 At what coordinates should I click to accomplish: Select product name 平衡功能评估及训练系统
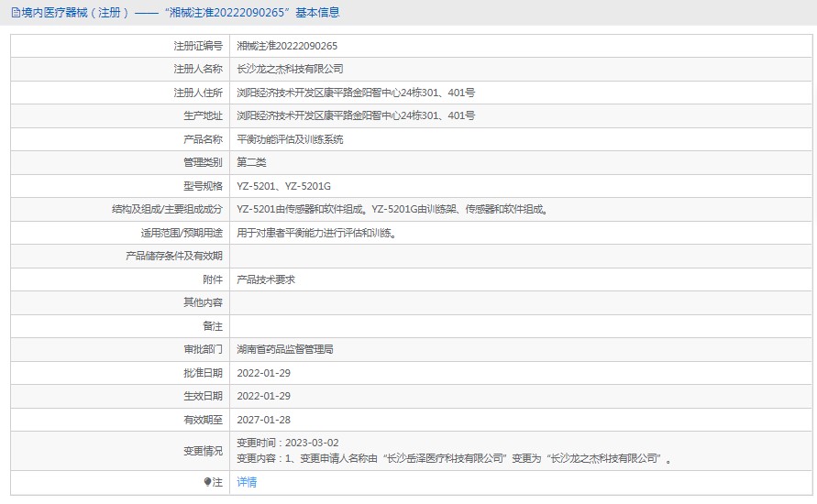(290, 139)
